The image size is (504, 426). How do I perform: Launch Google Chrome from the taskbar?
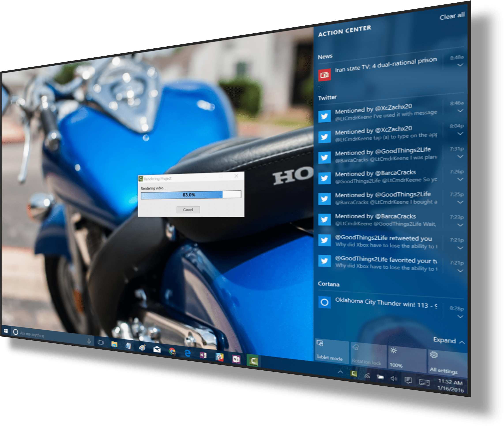click(x=172, y=351)
